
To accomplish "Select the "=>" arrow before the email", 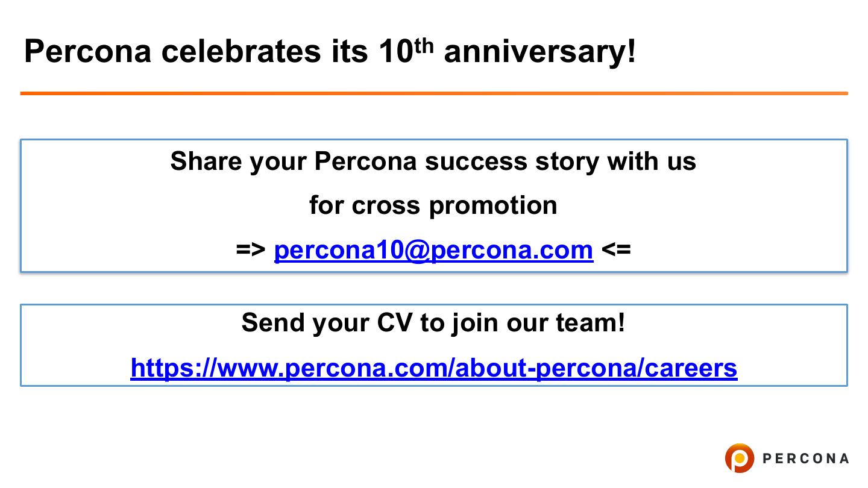I will [251, 249].
